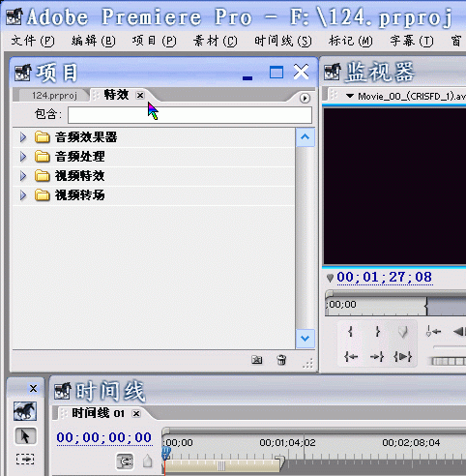
Task: Expand the 视频转场 folder triangle
Action: (x=23, y=195)
